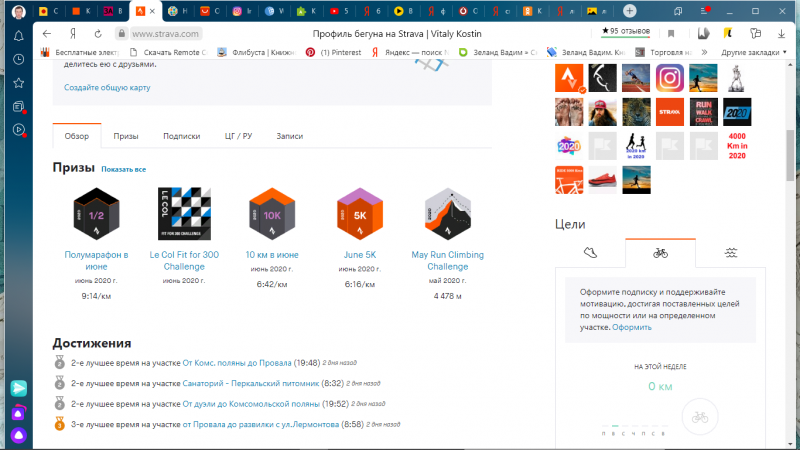The height and width of the screenshot is (450, 800).
Task: Open Бесплатные электр bookmark
Action: (80, 52)
